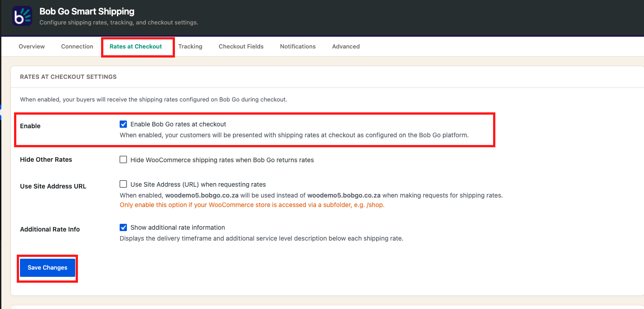Click the Hide Other Rates label

(46, 159)
